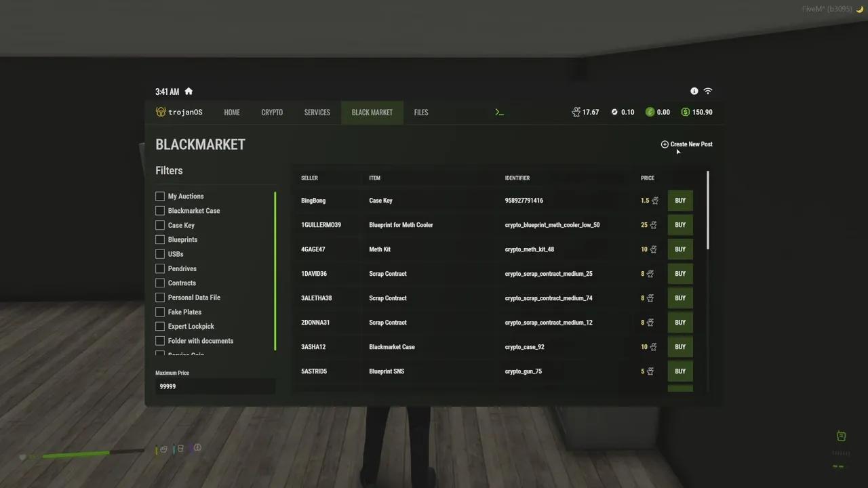Tick the Expert Lockpick checkbox
Image resolution: width=868 pixels, height=488 pixels.
160,326
